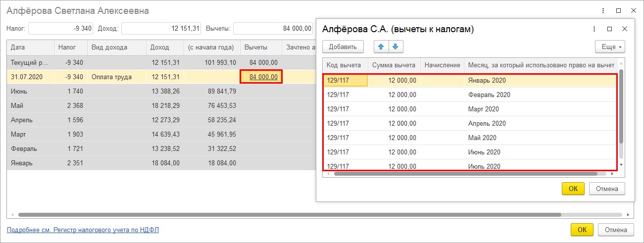Click OK in the main window
The image size is (644, 243).
pyautogui.click(x=582, y=230)
